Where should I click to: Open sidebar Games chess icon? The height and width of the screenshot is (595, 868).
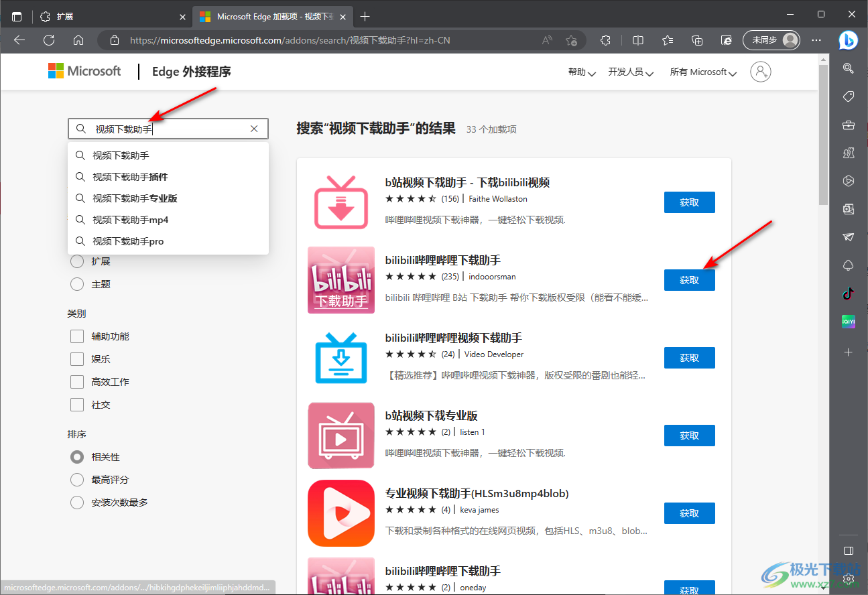pos(849,153)
